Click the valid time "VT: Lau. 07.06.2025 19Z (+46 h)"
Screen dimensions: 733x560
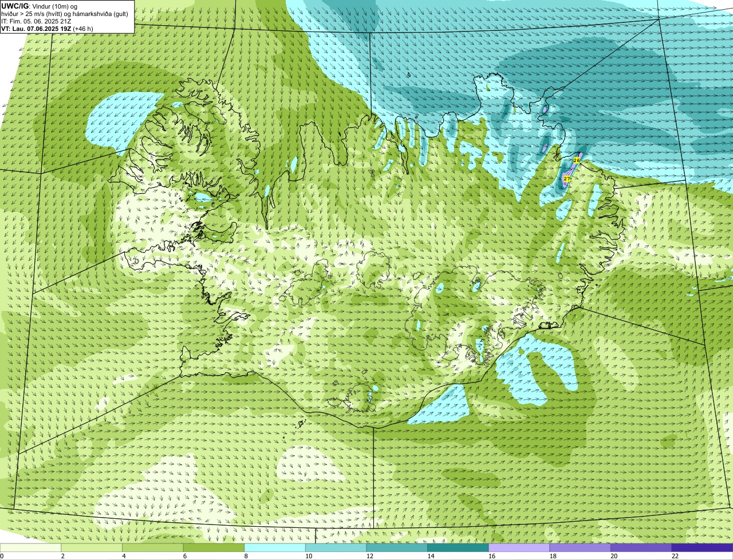point(47,28)
